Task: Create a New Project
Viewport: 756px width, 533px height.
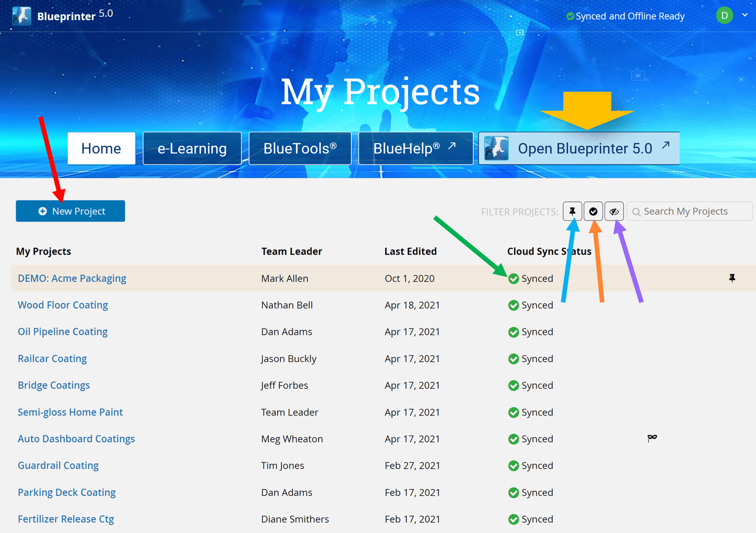Action: click(70, 211)
